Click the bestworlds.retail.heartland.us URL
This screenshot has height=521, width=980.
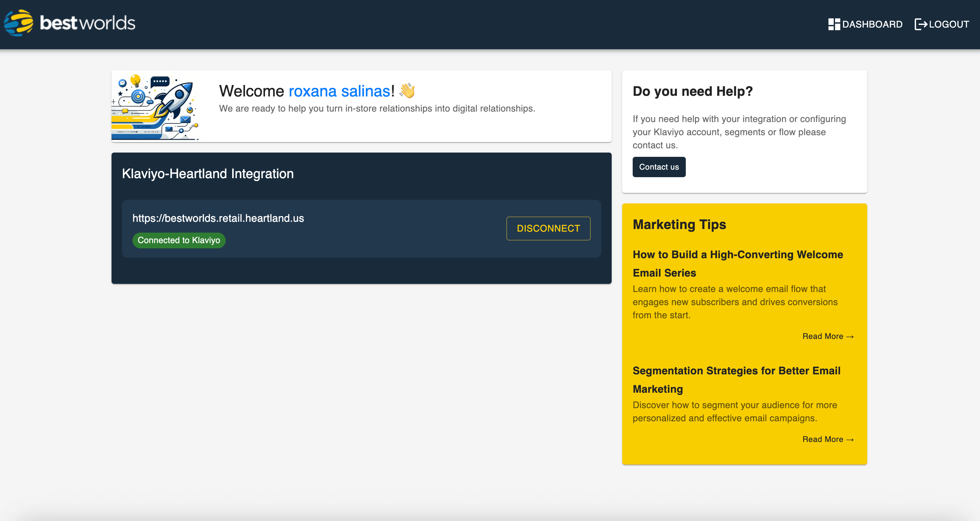coord(218,218)
